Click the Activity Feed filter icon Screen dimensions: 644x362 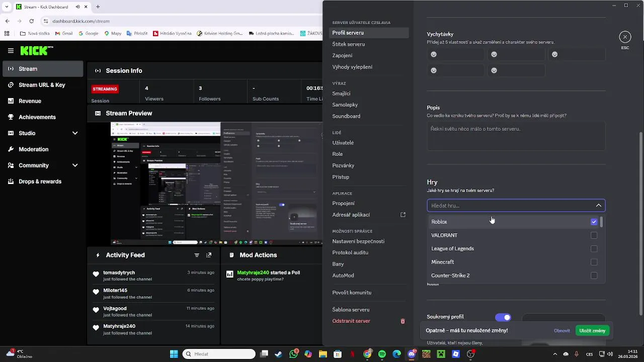click(x=197, y=255)
